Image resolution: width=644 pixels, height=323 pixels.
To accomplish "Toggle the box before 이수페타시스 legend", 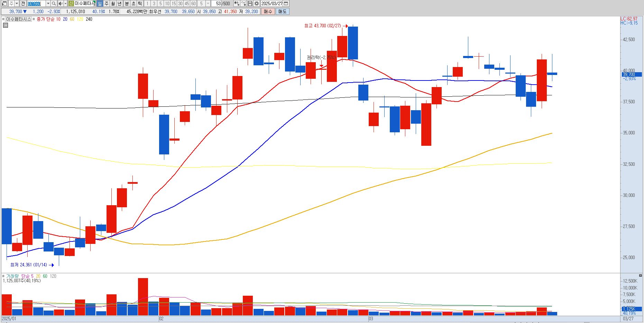I will coord(3,19).
